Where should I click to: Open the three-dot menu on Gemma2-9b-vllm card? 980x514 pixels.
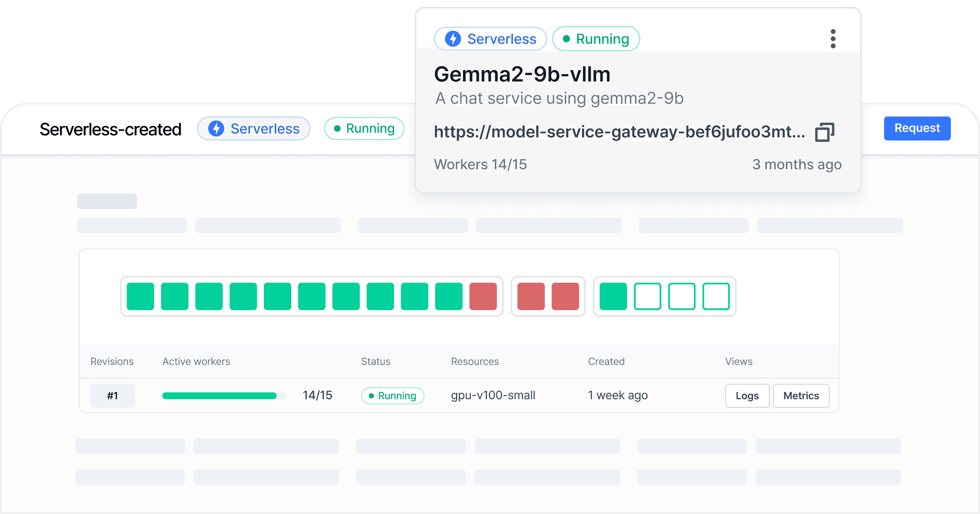(x=833, y=39)
